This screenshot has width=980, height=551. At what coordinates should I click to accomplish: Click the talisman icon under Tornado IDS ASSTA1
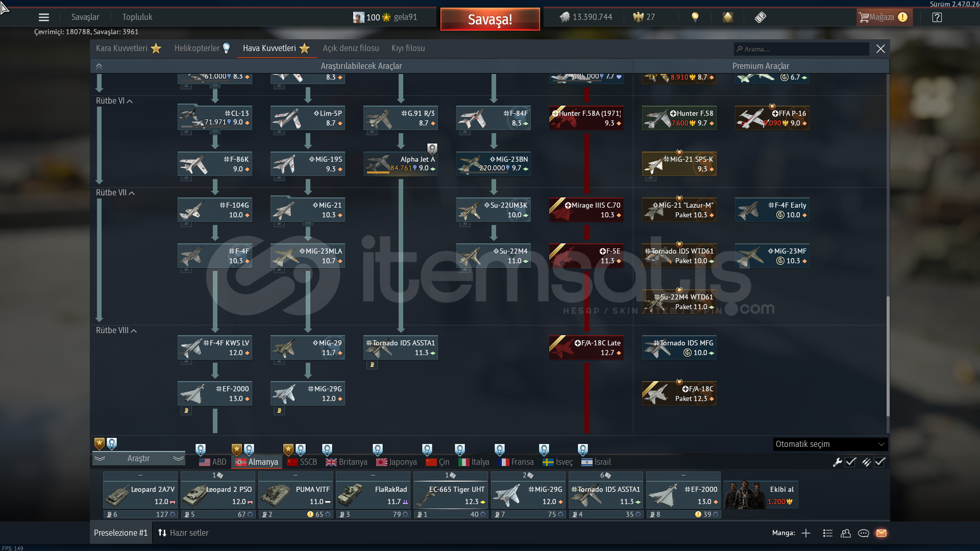[x=372, y=365]
